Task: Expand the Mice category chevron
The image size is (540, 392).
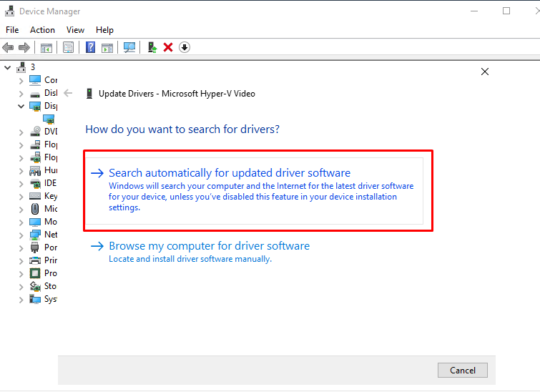Action: (21, 210)
